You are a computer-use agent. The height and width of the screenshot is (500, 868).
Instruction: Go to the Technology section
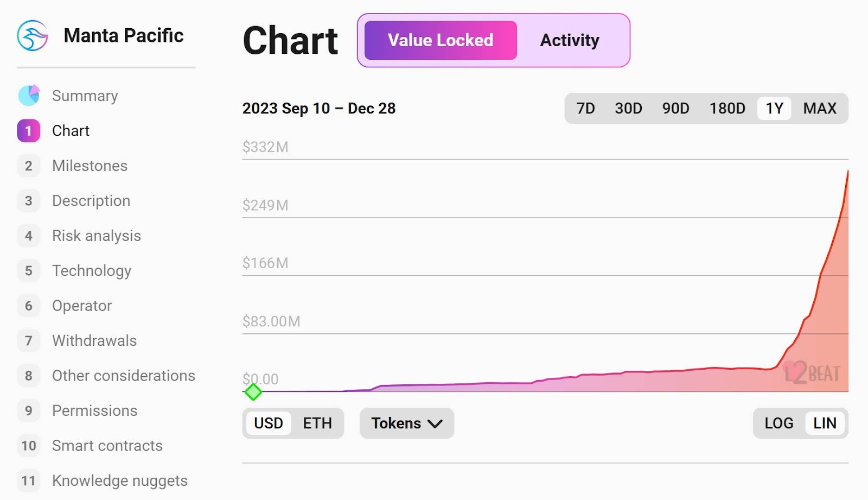coord(92,270)
